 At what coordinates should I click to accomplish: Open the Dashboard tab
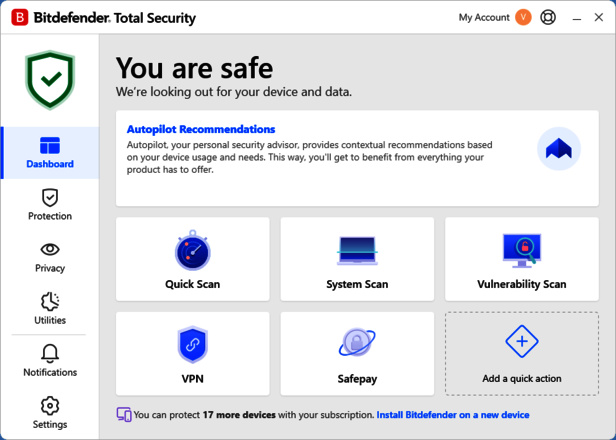coord(50,153)
